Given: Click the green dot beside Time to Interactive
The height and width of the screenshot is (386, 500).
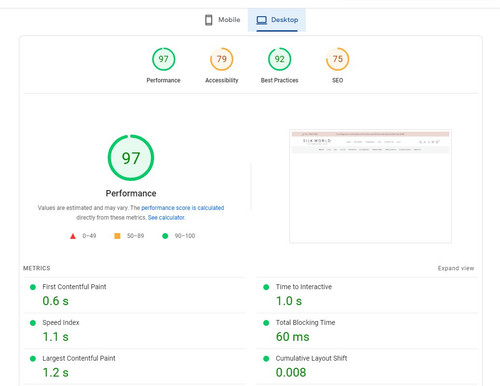Looking at the screenshot, I should pyautogui.click(x=266, y=287).
